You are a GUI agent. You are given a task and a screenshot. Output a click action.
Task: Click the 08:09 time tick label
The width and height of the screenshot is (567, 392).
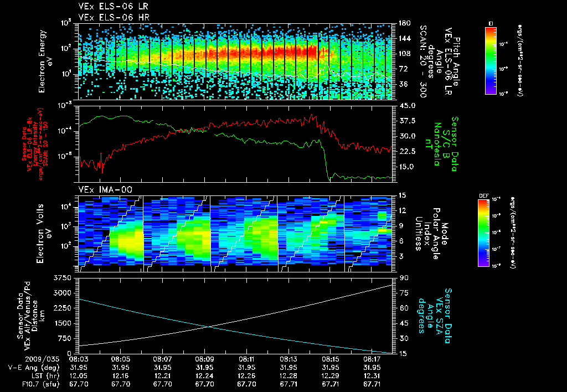tap(205, 359)
